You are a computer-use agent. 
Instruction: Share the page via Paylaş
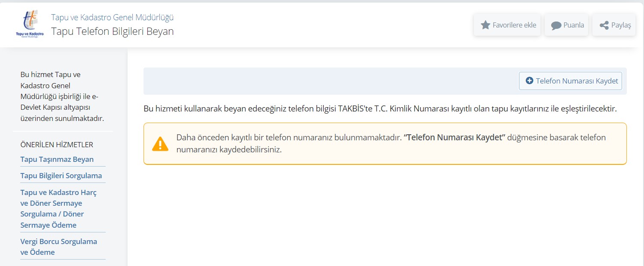(613, 25)
